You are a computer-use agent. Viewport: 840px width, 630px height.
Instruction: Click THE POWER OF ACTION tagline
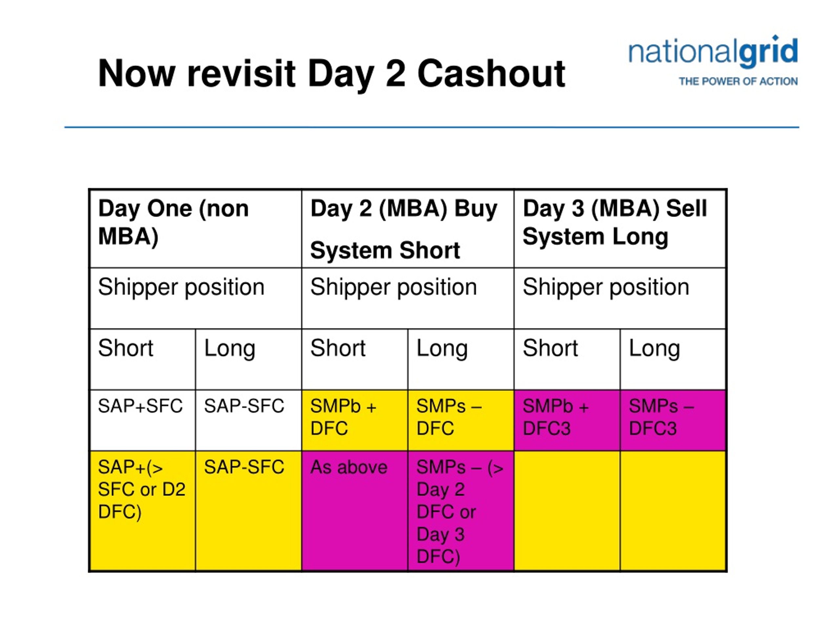tap(738, 82)
